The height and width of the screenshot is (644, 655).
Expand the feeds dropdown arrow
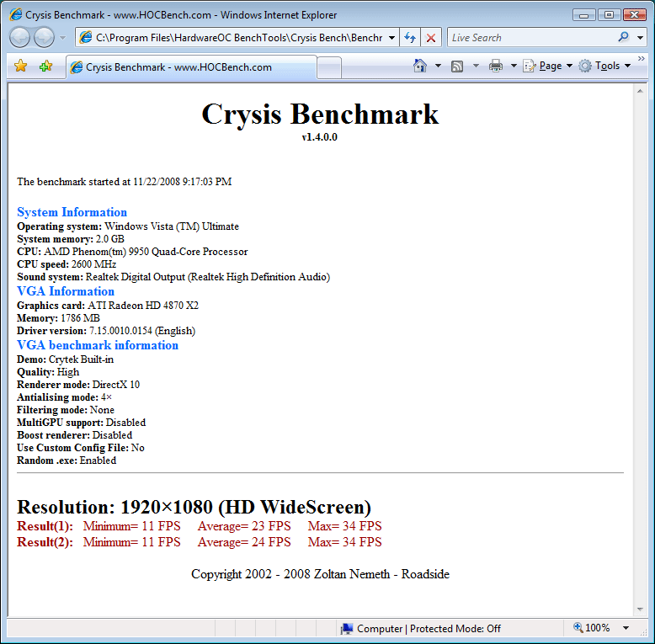click(x=476, y=66)
